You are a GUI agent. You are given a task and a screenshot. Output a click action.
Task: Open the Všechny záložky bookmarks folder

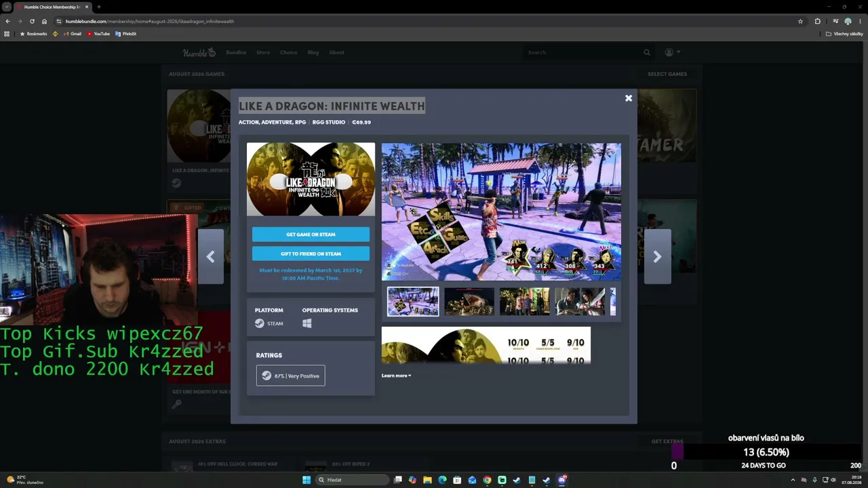(844, 34)
